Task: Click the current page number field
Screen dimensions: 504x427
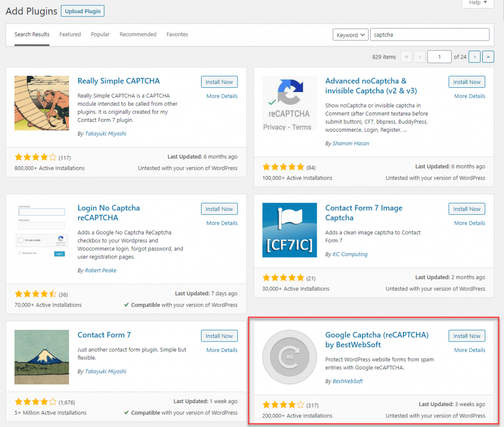Action: click(439, 57)
